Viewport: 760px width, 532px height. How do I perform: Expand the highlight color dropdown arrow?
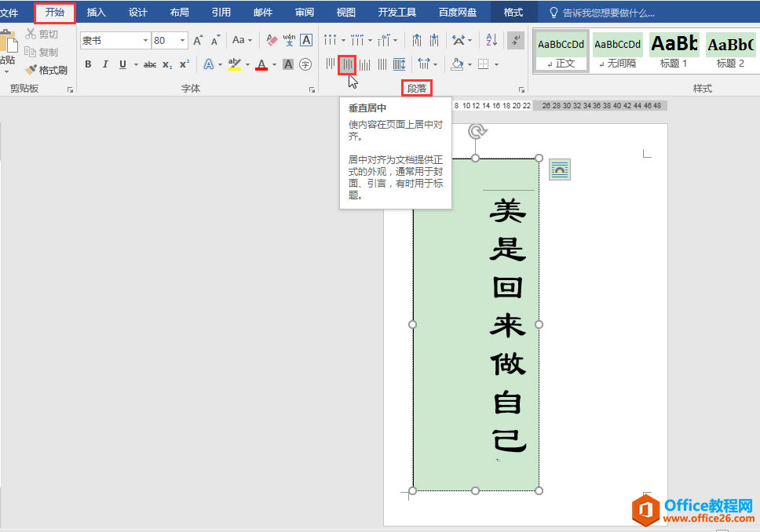click(x=247, y=64)
